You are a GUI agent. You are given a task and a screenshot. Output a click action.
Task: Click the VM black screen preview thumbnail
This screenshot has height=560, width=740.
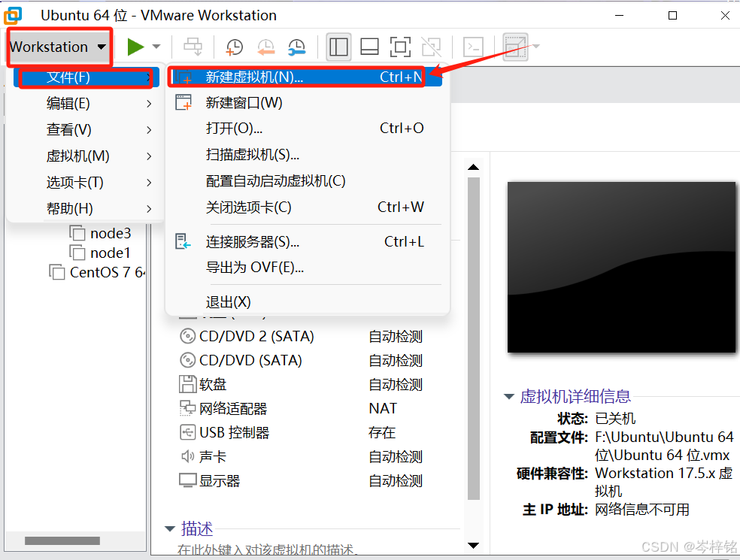(x=621, y=267)
